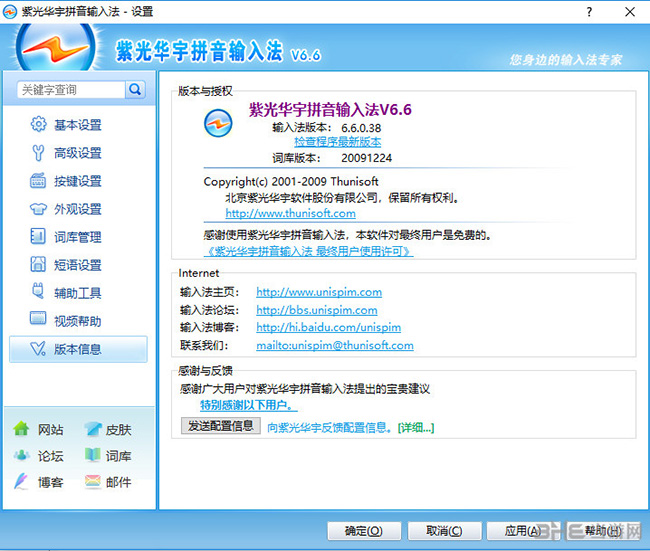Select the 版本信息 sidebar item
The width and height of the screenshot is (650, 551).
(x=78, y=349)
